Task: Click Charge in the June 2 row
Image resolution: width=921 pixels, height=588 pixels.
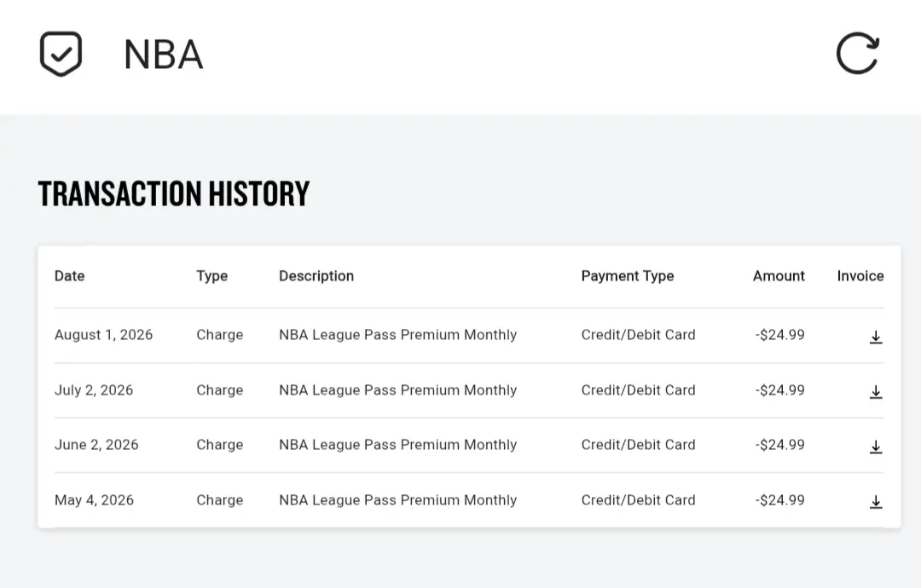Action: click(220, 445)
